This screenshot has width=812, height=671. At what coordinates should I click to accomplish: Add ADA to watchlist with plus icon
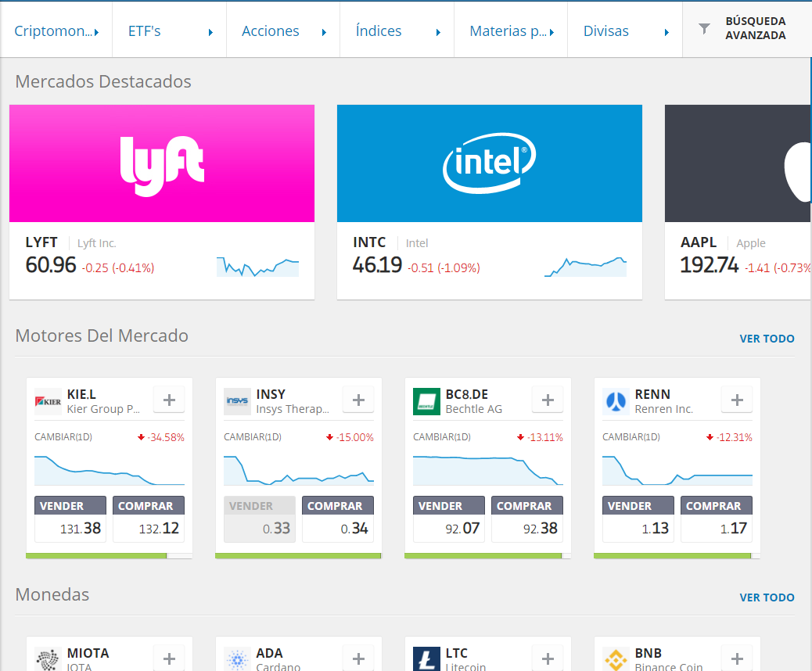[358, 658]
